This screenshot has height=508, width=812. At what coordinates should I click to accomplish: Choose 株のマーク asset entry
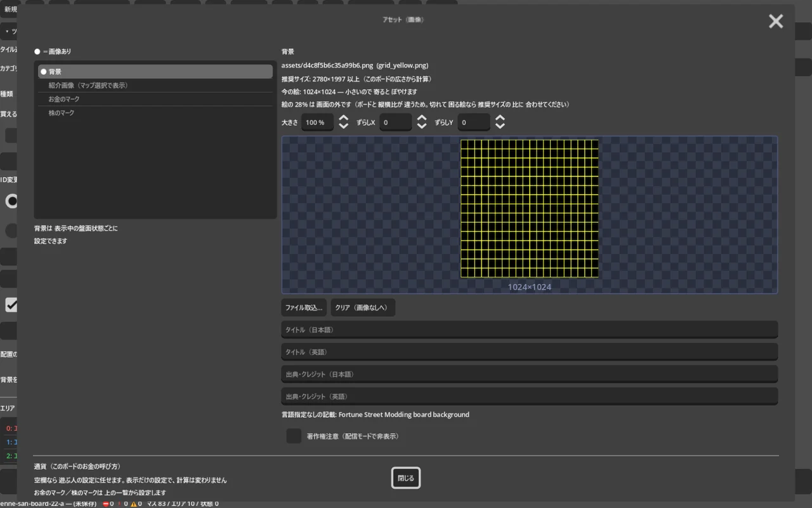pos(155,113)
